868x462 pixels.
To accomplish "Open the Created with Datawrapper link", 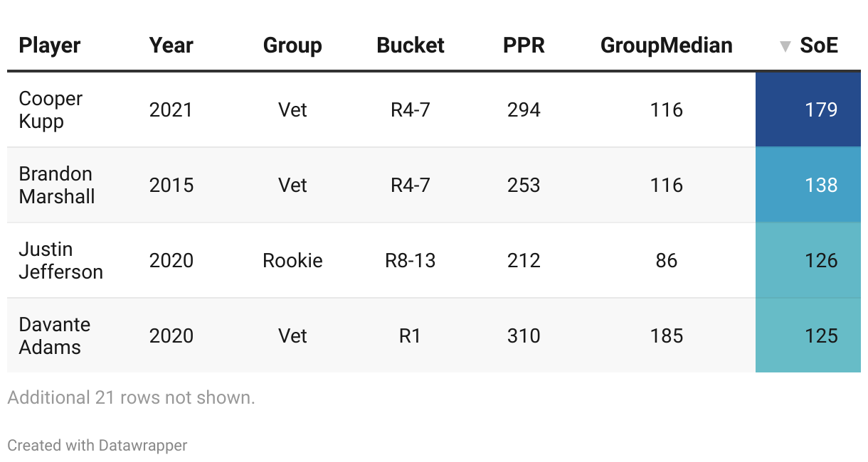I will 97,446.
